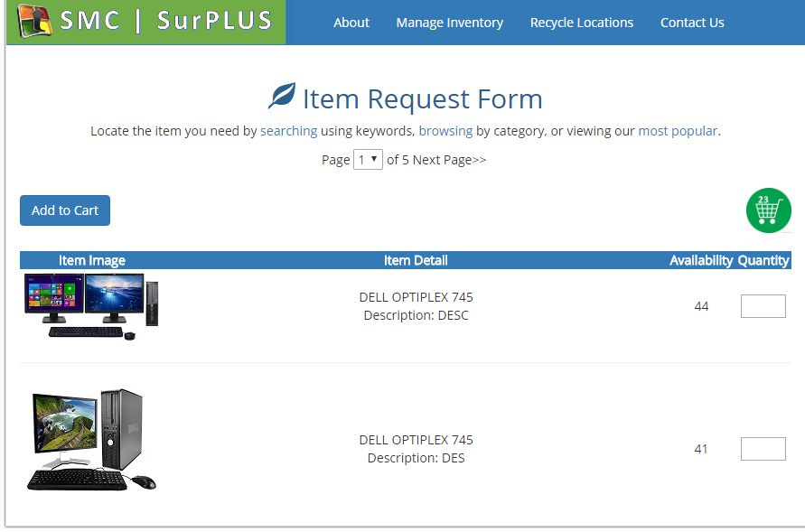Click the leaf icon beside Item Request Form
The image size is (805, 532).
pyautogui.click(x=282, y=96)
